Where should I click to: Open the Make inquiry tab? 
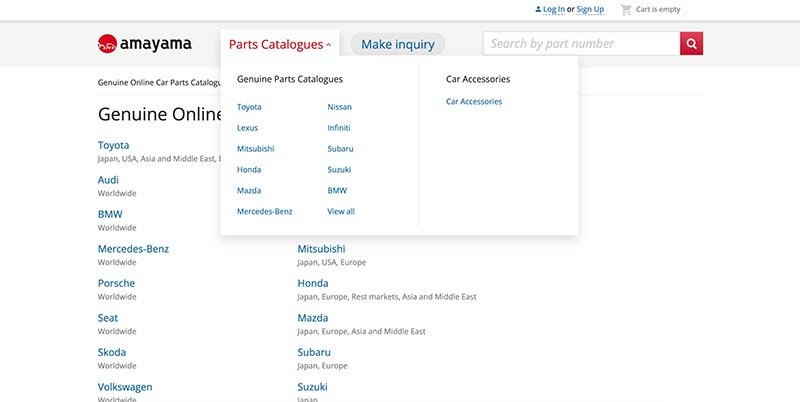click(x=397, y=44)
